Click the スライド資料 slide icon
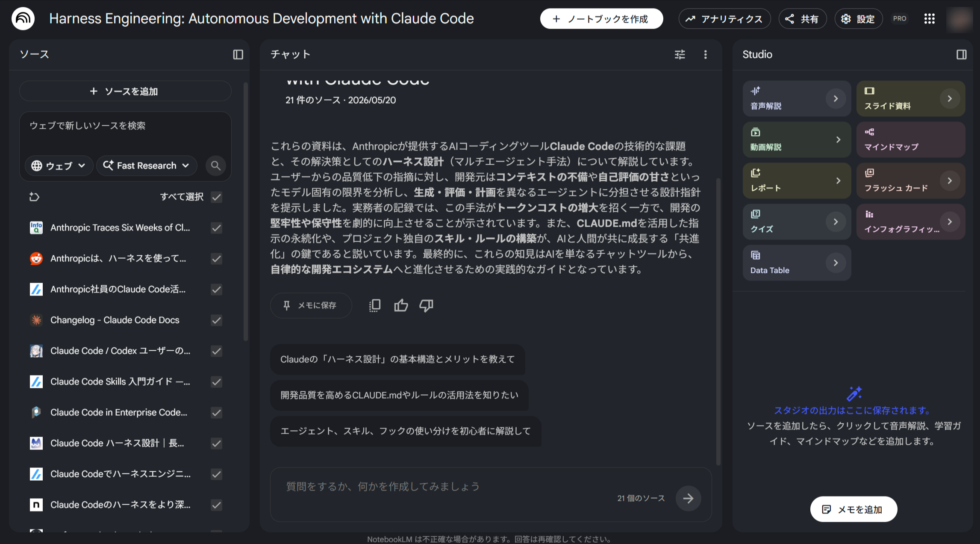 point(869,91)
